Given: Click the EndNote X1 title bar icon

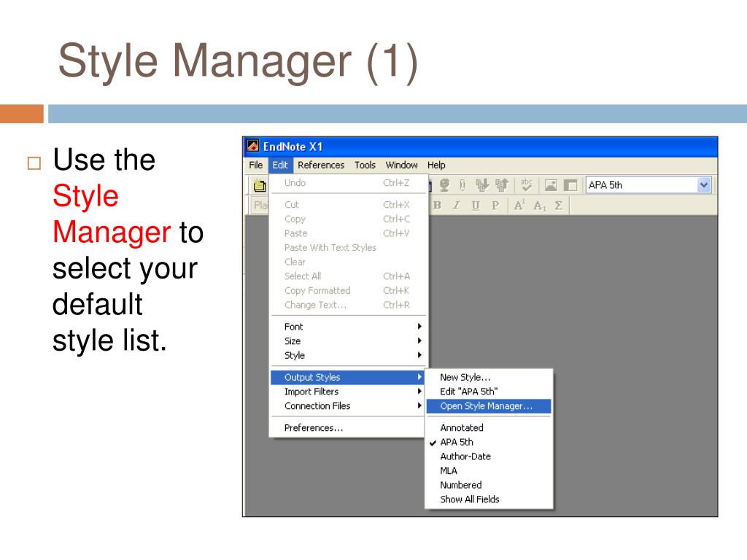Looking at the screenshot, I should [253, 146].
